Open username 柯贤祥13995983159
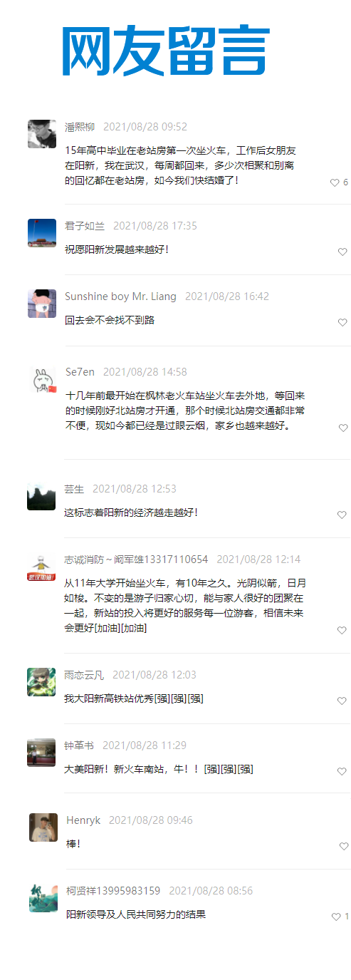Screen dimensions: 351x980 tap(113, 891)
